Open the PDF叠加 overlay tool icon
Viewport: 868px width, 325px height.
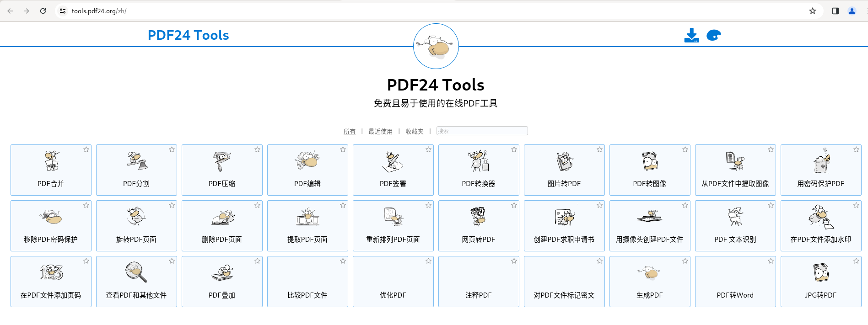point(222,273)
